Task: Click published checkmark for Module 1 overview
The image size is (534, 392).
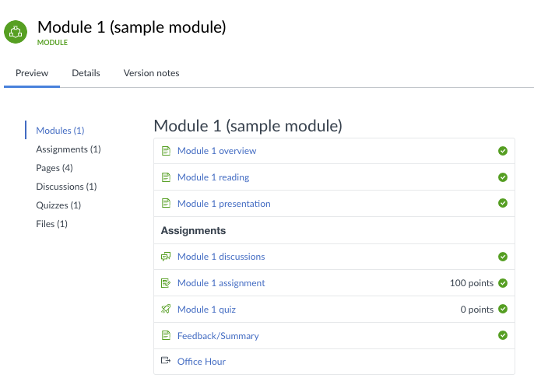Action: (503, 151)
